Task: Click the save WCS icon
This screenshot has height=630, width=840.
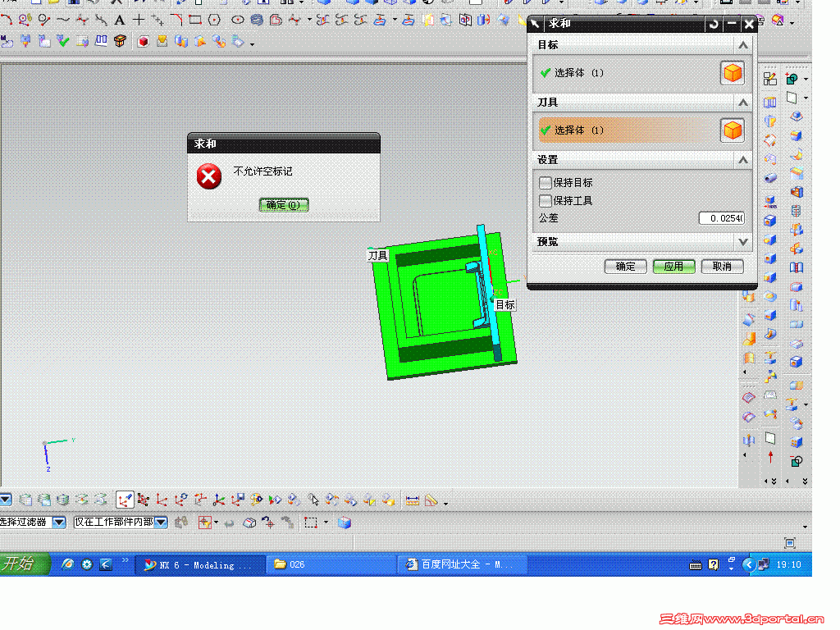Action: tap(237, 500)
